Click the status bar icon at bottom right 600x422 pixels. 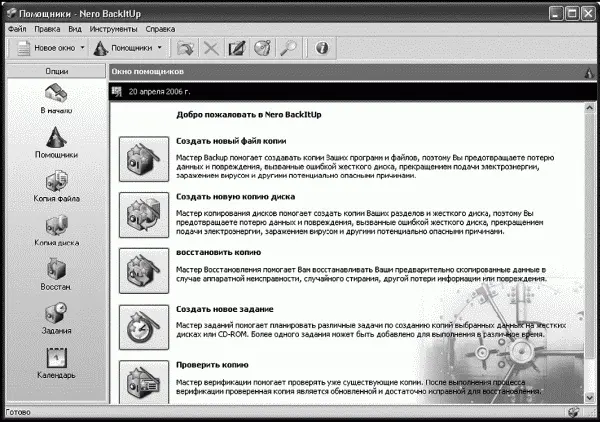point(574,412)
